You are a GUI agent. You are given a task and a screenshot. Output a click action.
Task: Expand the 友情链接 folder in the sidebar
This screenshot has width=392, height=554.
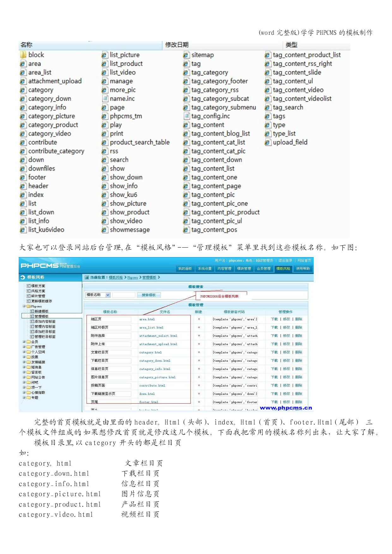[24, 362]
